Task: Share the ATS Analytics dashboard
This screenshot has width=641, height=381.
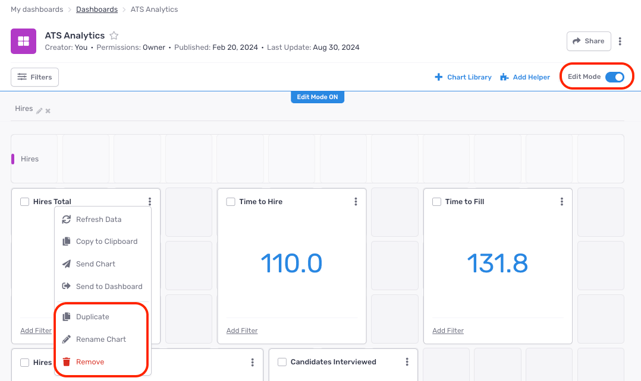Action: [589, 41]
